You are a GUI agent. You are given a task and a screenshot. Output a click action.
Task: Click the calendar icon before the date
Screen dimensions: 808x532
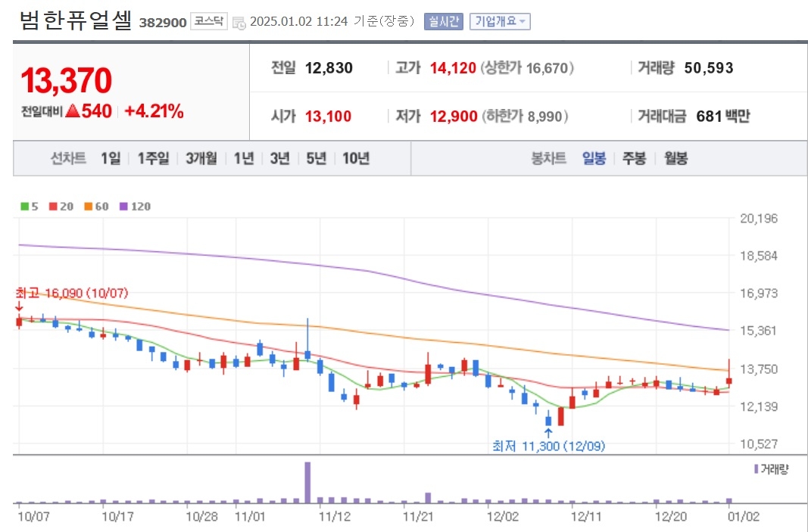coord(239,22)
